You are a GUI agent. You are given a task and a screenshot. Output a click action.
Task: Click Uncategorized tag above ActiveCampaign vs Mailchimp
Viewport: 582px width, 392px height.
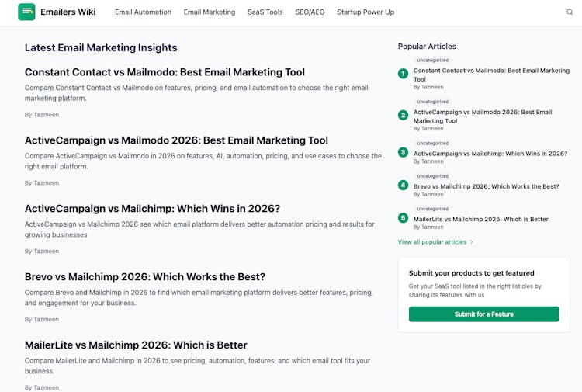tap(432, 144)
